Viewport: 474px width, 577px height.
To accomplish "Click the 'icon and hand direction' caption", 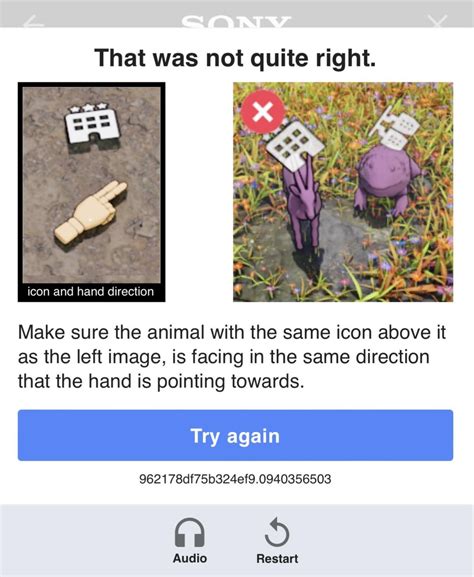I will point(91,291).
